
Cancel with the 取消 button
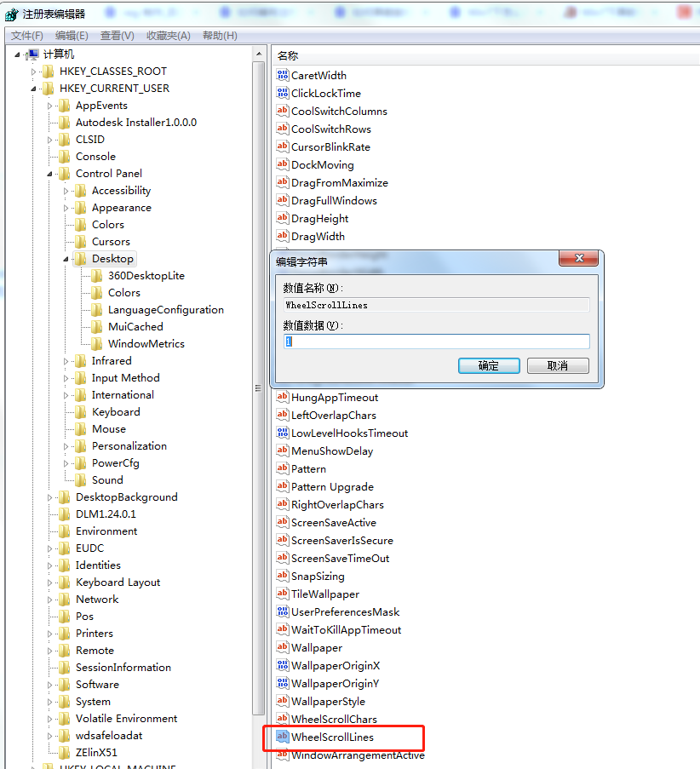558,365
